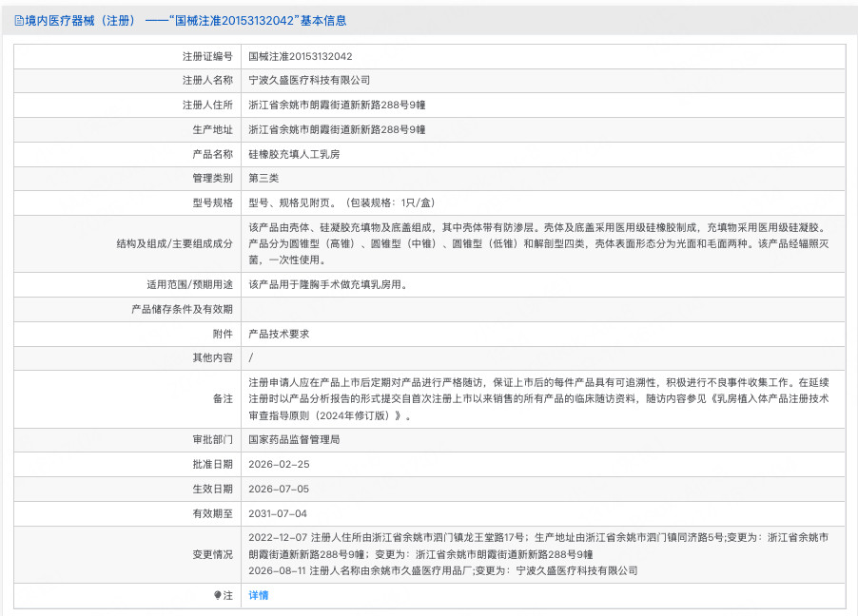
Task: Select effective date 2026-07-05
Action: (279, 489)
